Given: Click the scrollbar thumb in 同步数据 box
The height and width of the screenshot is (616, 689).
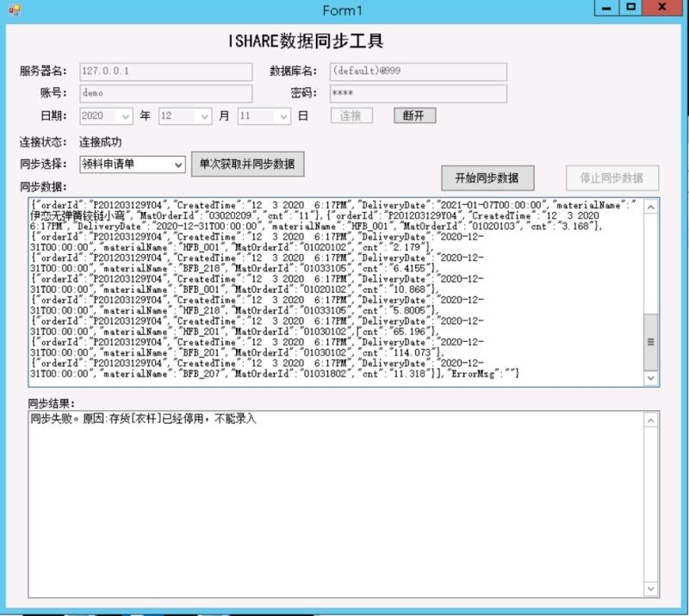Looking at the screenshot, I should (651, 342).
